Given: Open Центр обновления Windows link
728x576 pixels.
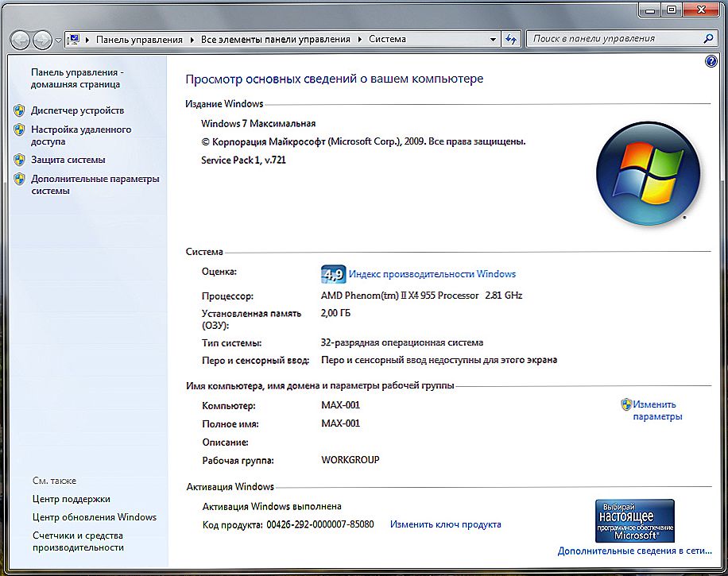Looking at the screenshot, I should click(95, 517).
